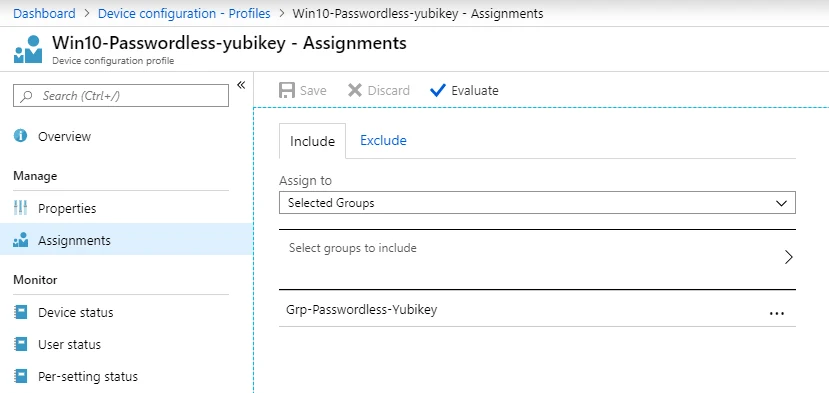The height and width of the screenshot is (393, 829).
Task: Open ellipsis menu for Grp-Passwordless-Yubikey
Action: [x=777, y=313]
